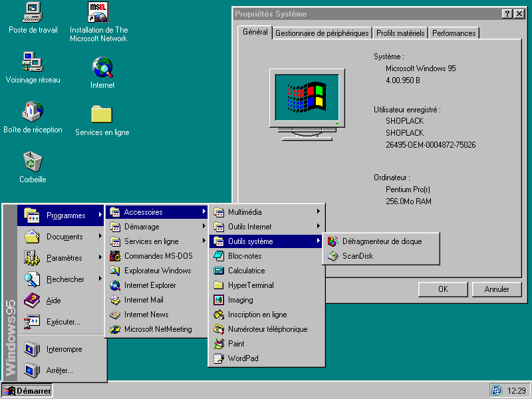Click the taskbar clock showing 12:29

[x=517, y=391]
